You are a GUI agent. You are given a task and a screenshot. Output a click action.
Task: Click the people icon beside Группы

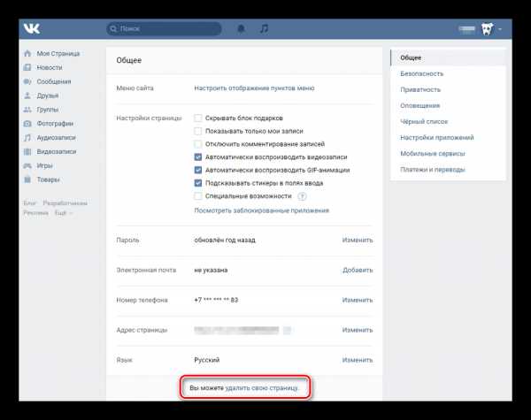(27, 110)
